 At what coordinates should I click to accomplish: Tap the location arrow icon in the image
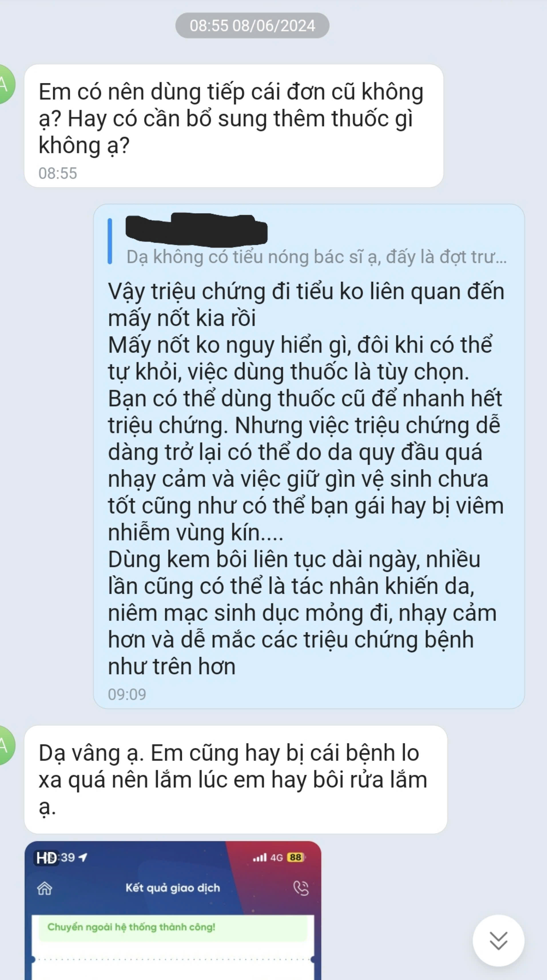[x=83, y=857]
